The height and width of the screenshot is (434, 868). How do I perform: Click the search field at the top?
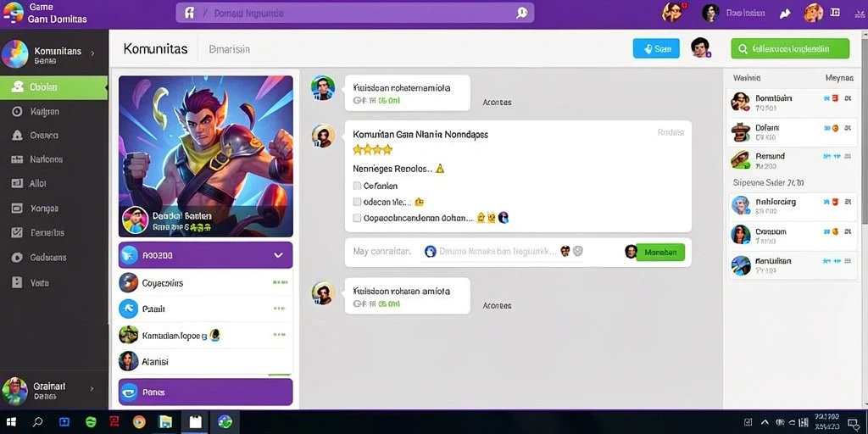(355, 13)
